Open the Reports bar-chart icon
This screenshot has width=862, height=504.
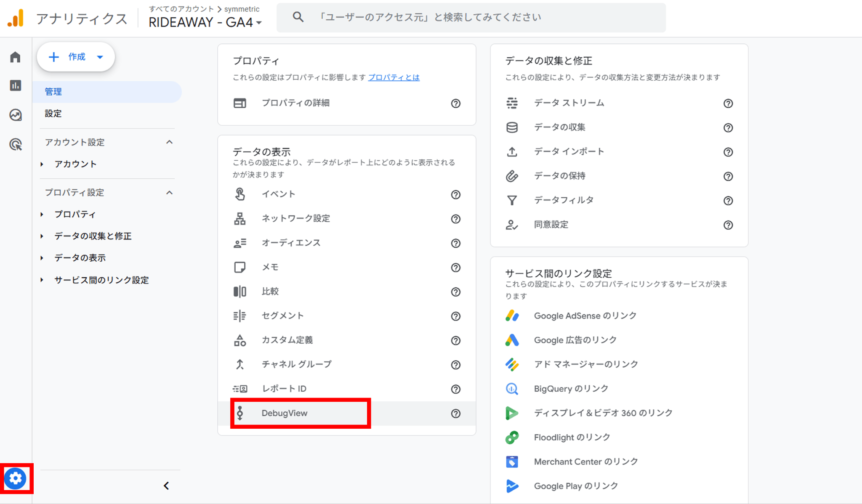(16, 85)
